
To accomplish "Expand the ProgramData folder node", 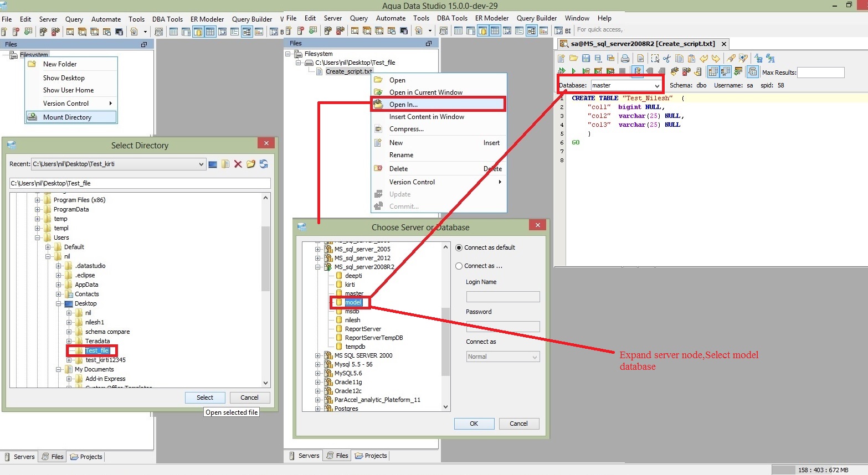I will [38, 209].
